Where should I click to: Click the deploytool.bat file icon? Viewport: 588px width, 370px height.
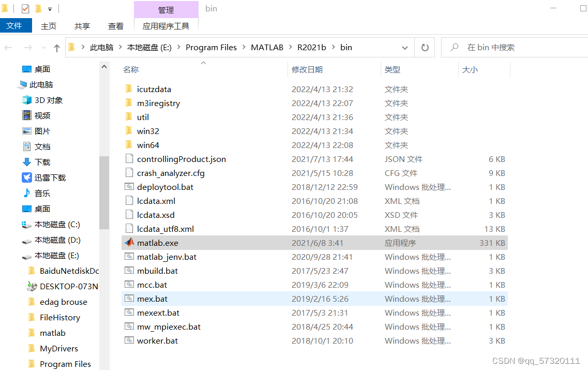[129, 186]
